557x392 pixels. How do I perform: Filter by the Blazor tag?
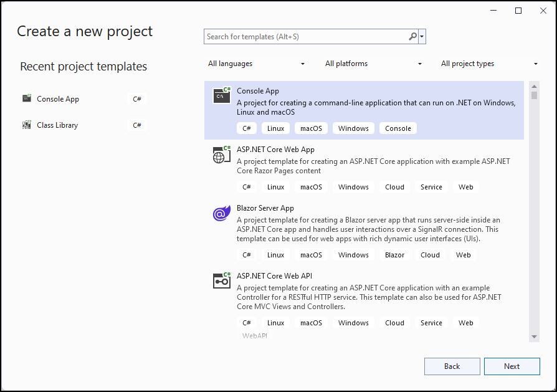(395, 254)
